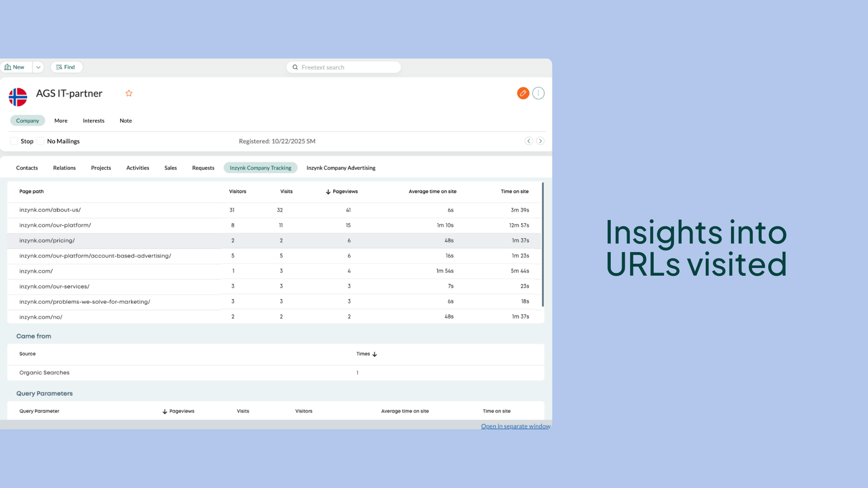Select the Company tab
Image resolution: width=868 pixels, height=488 pixels.
(x=28, y=121)
